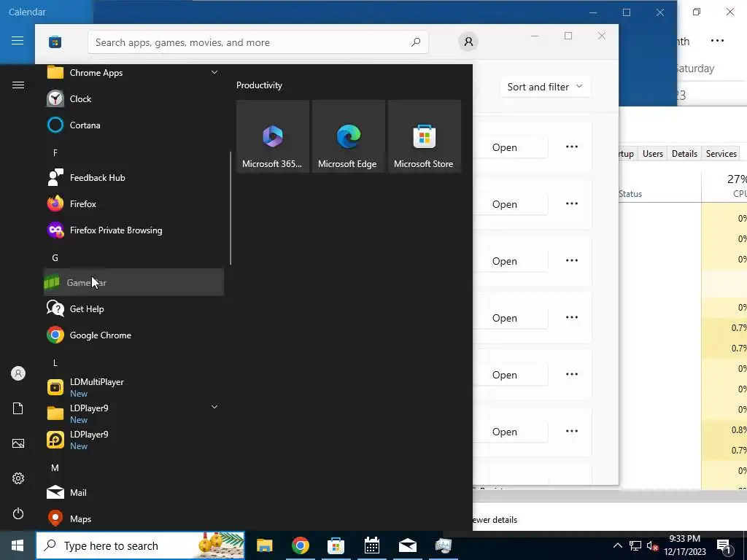
Task: Open the Microsoft Edge tile
Action: click(348, 136)
